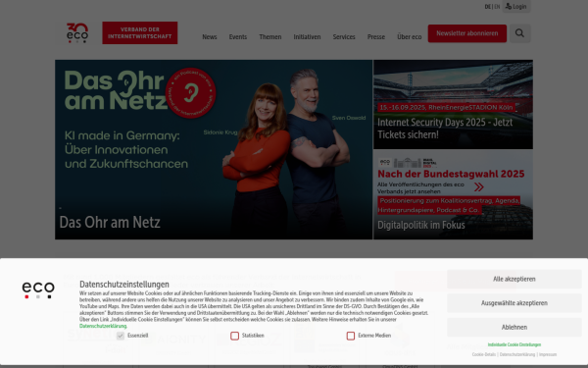Toggle the Essenziell checkbox
Viewport: 588px width, 368px height.
[x=121, y=336]
